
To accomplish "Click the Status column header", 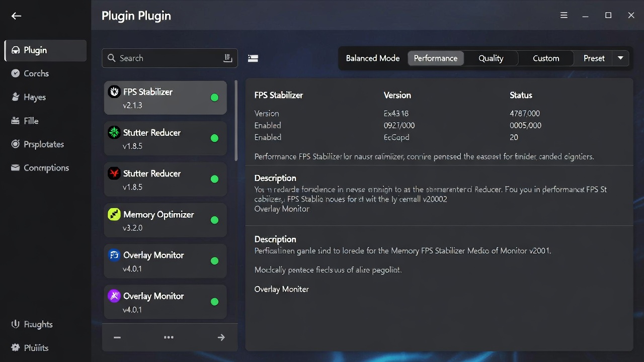I will (521, 95).
